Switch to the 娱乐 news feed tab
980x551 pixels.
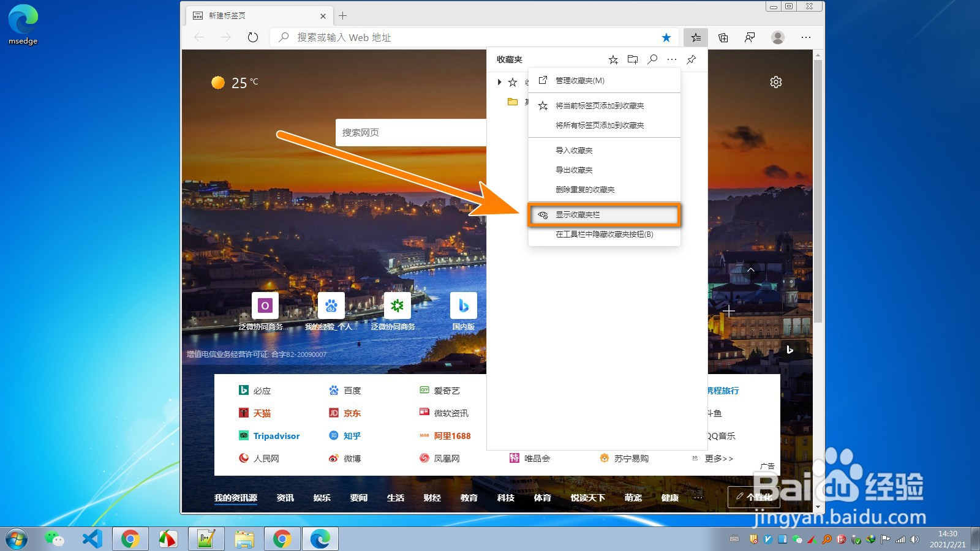point(322,498)
